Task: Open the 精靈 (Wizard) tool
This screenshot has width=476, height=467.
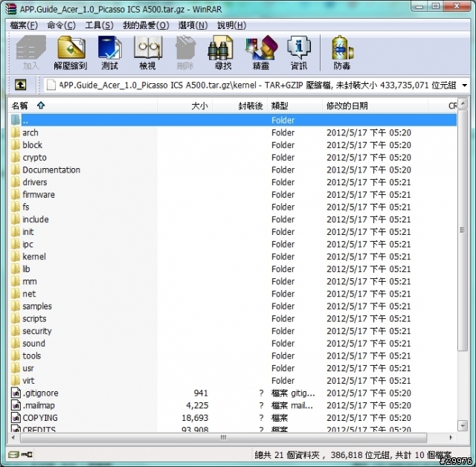Action: [x=261, y=53]
